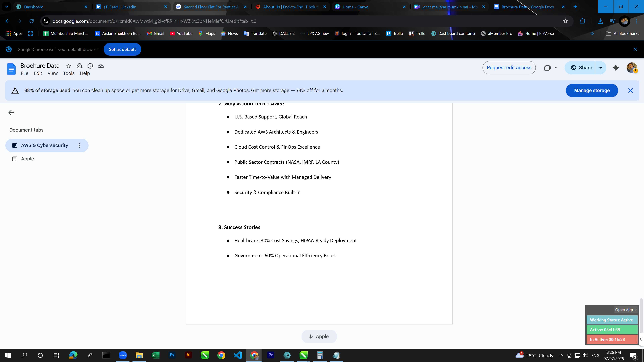644x362 pixels.
Task: Jump to next tab via Apple button
Action: (319, 337)
